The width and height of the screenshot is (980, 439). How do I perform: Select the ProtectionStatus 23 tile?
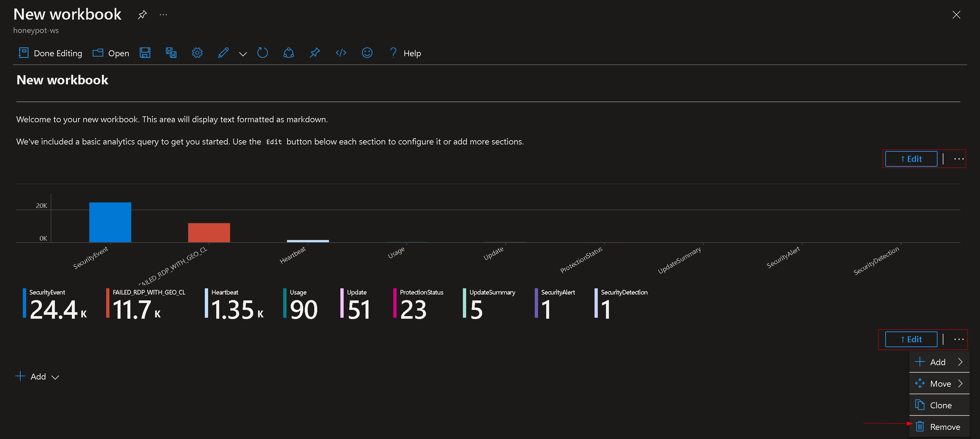point(418,304)
